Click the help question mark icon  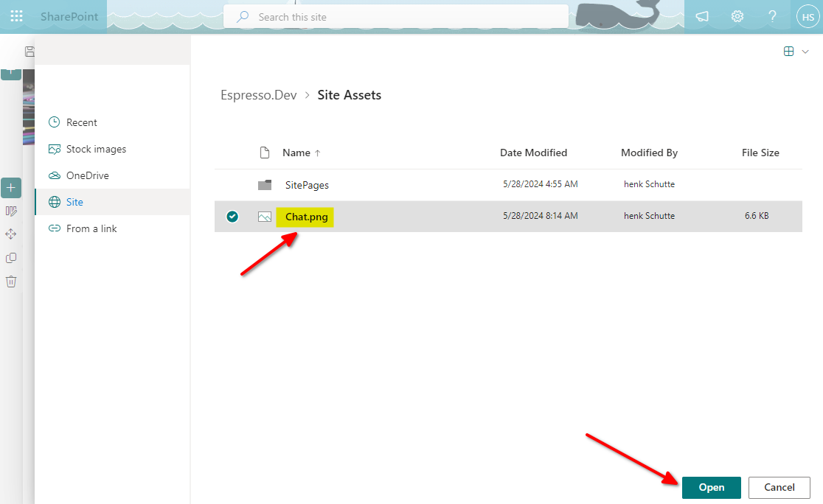tap(772, 16)
